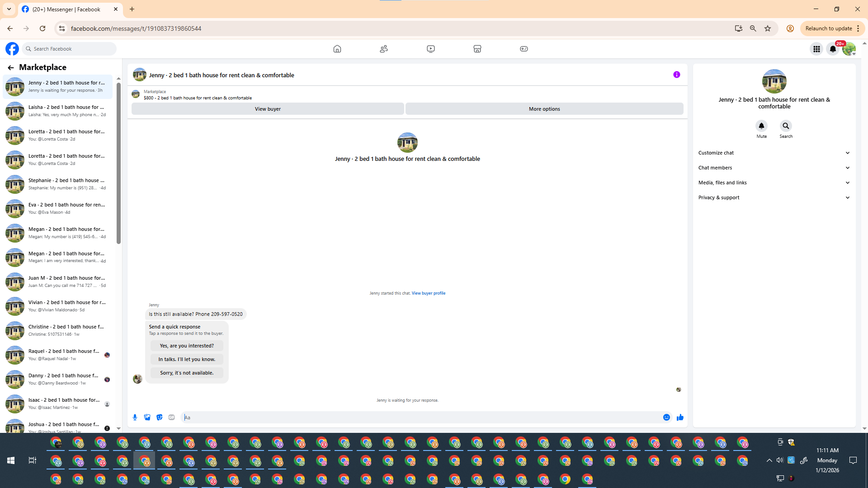
Task: Open the Facebook notifications bell
Action: (x=833, y=49)
